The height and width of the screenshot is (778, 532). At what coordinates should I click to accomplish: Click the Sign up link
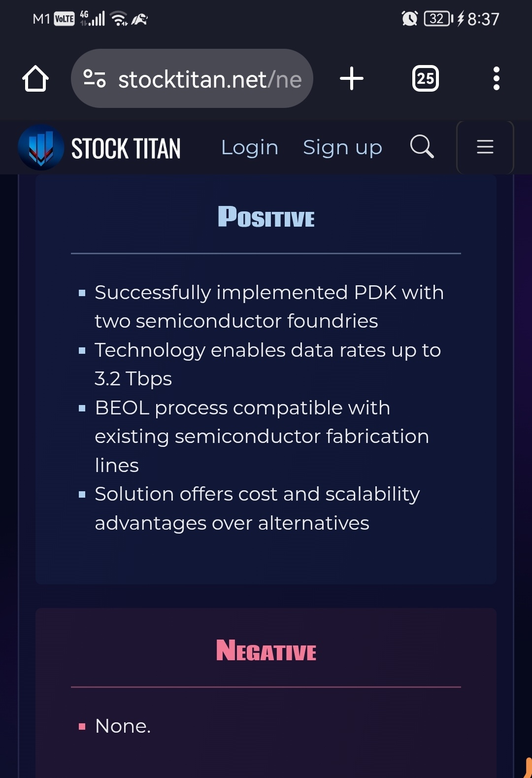click(x=342, y=147)
